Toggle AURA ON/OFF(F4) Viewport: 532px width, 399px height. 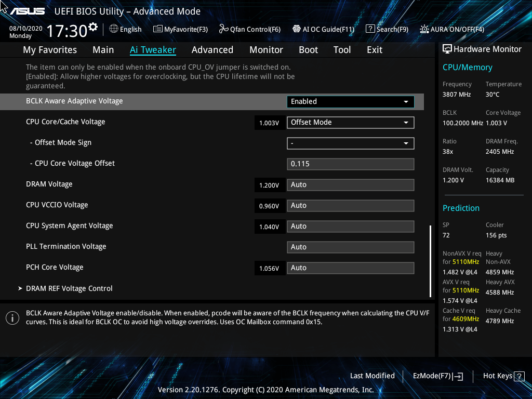coord(452,29)
